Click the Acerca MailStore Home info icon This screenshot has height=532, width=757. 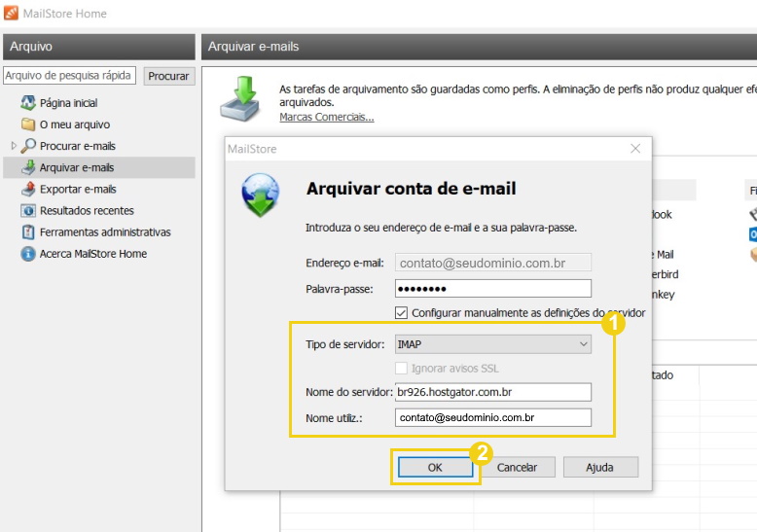coord(28,254)
